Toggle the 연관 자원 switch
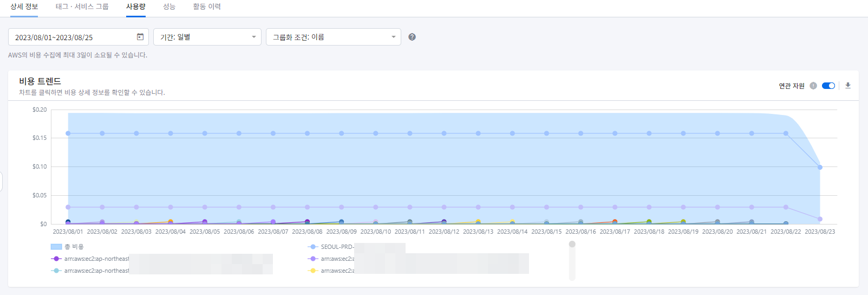This screenshot has width=868, height=295. [x=828, y=86]
